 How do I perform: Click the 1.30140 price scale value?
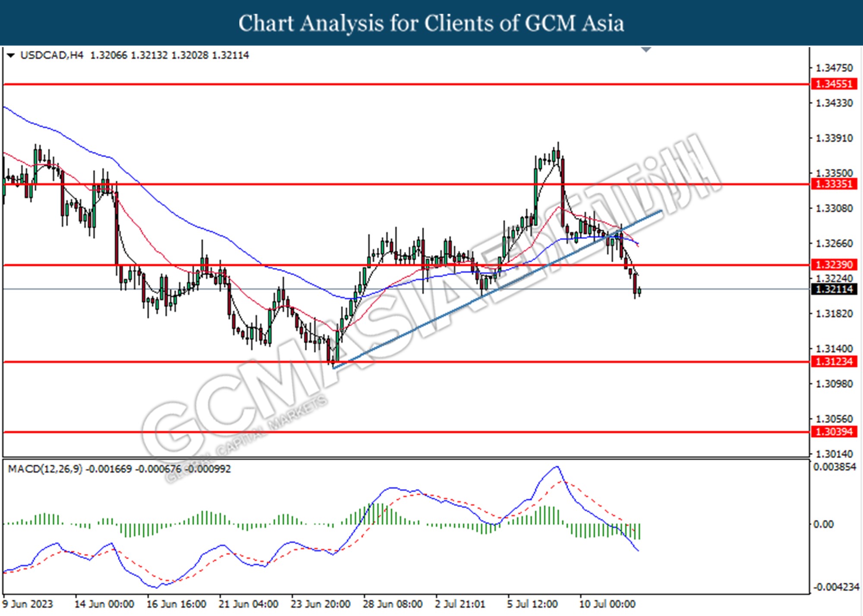(x=834, y=454)
